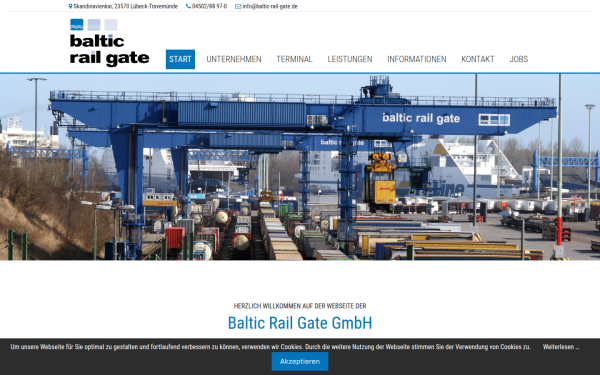The height and width of the screenshot is (375, 600).
Task: Follow the Weiterlesen cookie link
Action: (x=561, y=347)
